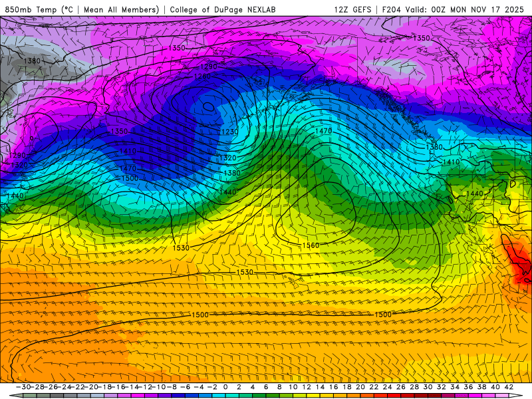Click the -24 value on the colorbar

(x=65, y=387)
